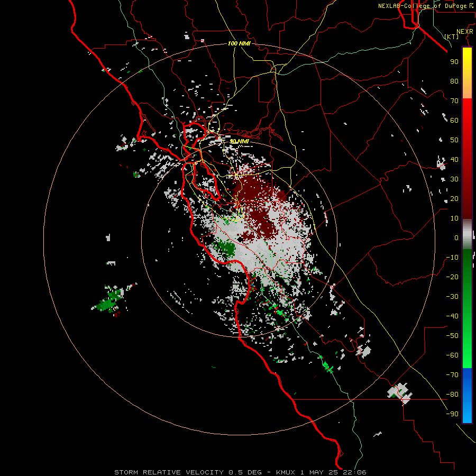Select the -40 value on velocity scale
476x476 pixels.
click(452, 316)
